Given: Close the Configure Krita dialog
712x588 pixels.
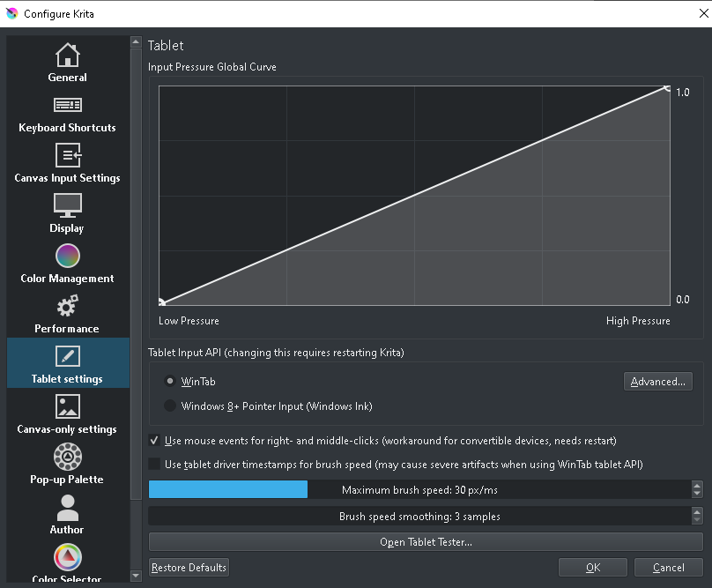Looking at the screenshot, I should click(x=703, y=13).
